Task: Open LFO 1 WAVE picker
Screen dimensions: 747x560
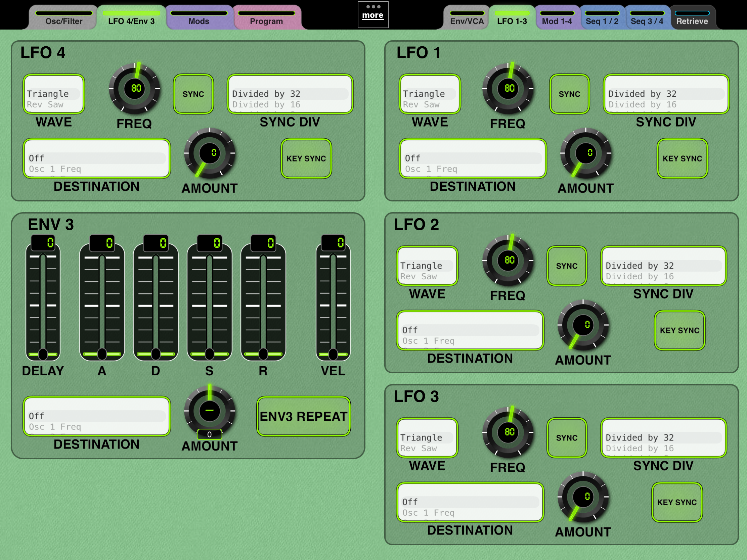Action: tap(430, 94)
